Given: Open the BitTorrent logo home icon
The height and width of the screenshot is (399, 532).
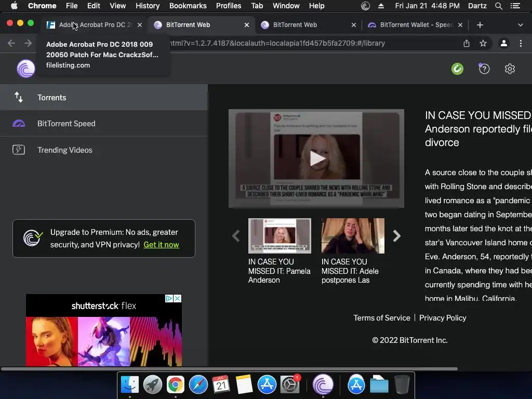Looking at the screenshot, I should coord(26,69).
